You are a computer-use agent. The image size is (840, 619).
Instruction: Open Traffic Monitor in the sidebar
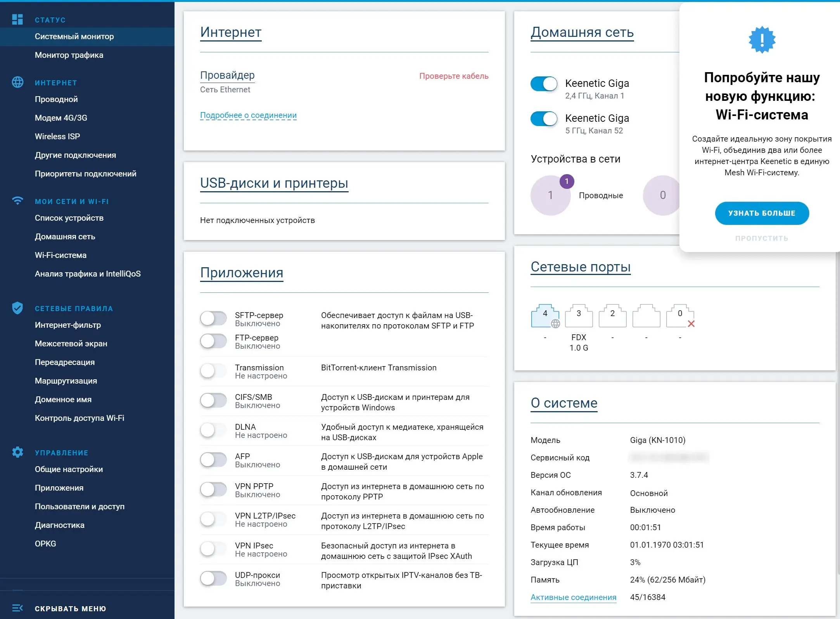[x=69, y=55]
